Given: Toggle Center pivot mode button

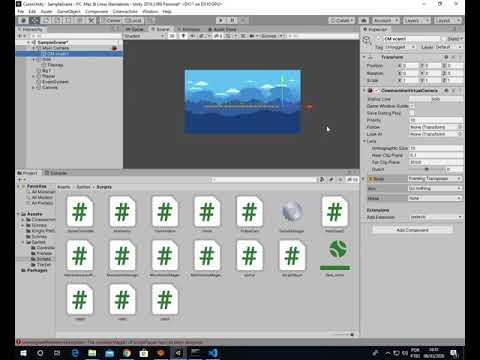Looking at the screenshot, I should (111, 20).
